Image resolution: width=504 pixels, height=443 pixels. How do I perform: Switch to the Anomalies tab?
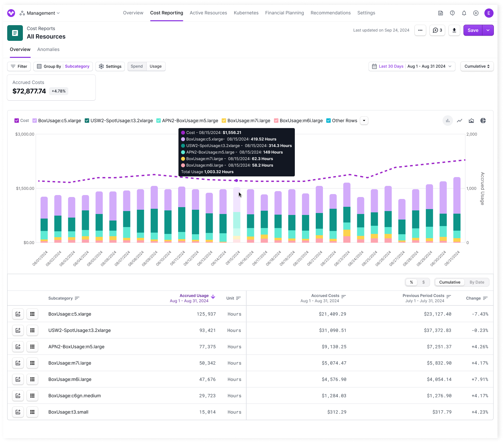(x=48, y=49)
